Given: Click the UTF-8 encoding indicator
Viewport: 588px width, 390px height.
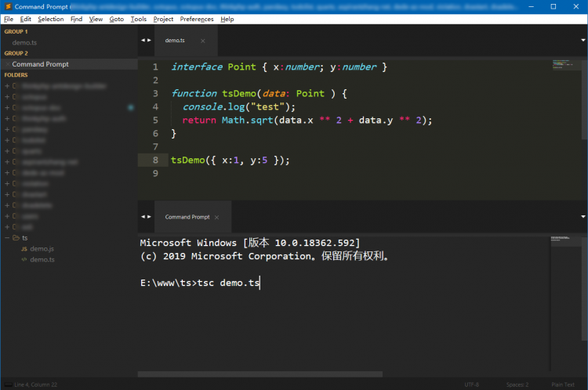Looking at the screenshot, I should (x=471, y=385).
